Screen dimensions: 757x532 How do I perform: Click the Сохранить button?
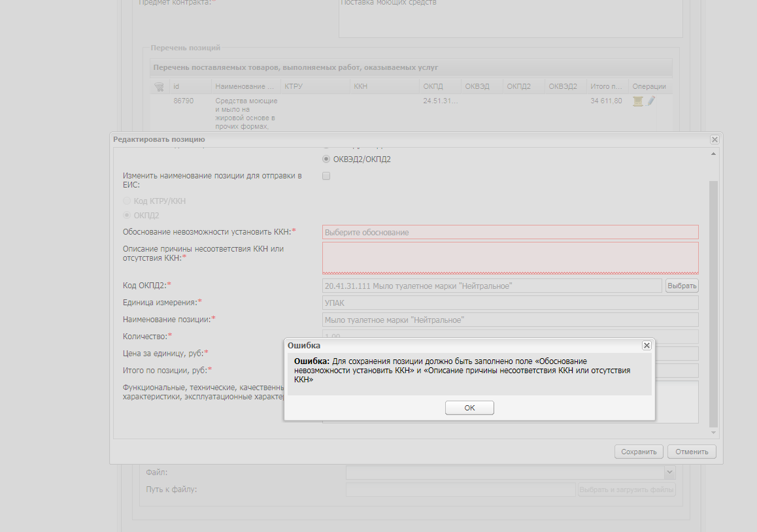[639, 452]
